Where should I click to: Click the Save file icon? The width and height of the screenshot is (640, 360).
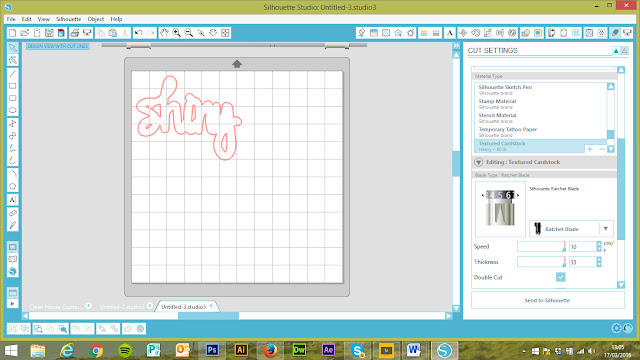[x=49, y=33]
